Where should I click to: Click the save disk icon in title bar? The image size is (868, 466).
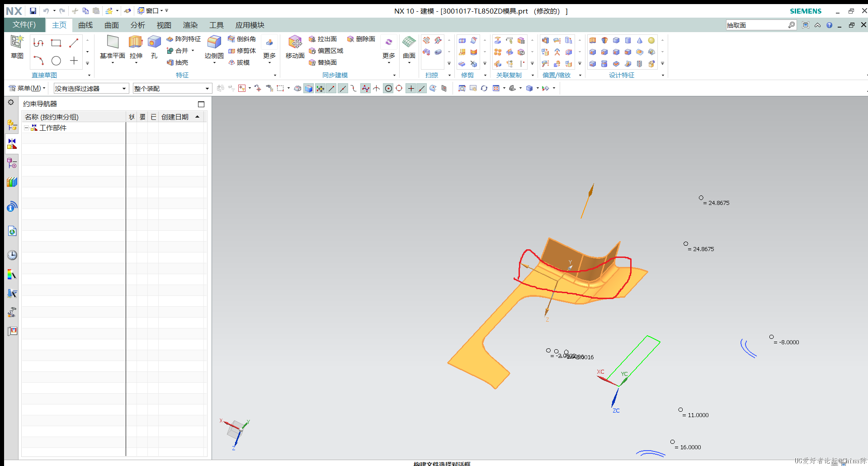pyautogui.click(x=33, y=11)
